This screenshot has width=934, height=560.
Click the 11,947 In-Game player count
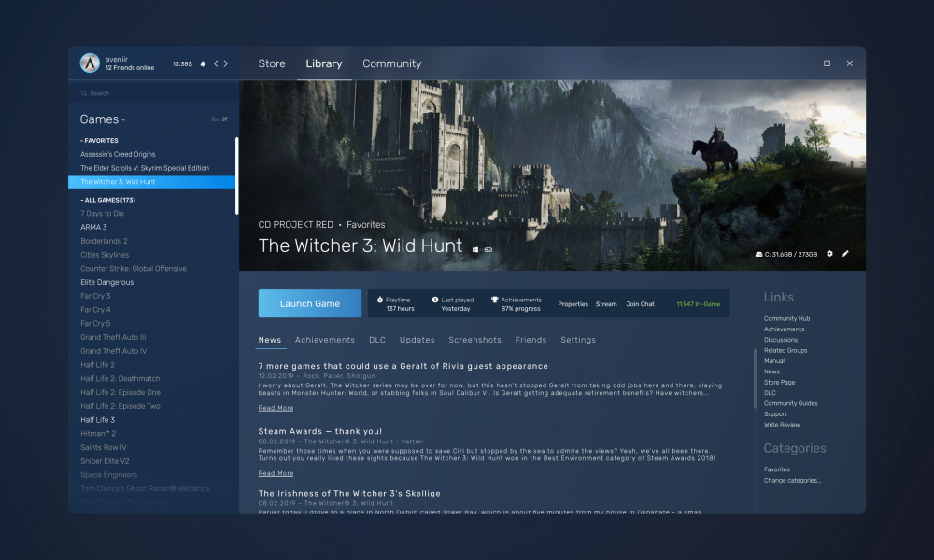698,304
